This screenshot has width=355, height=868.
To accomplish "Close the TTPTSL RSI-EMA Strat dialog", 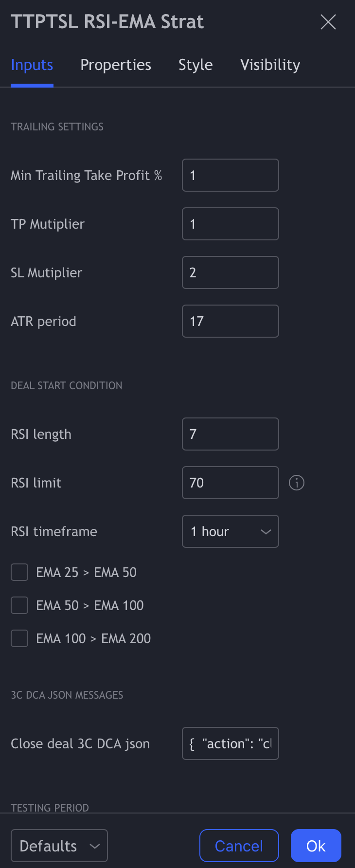I will point(328,22).
